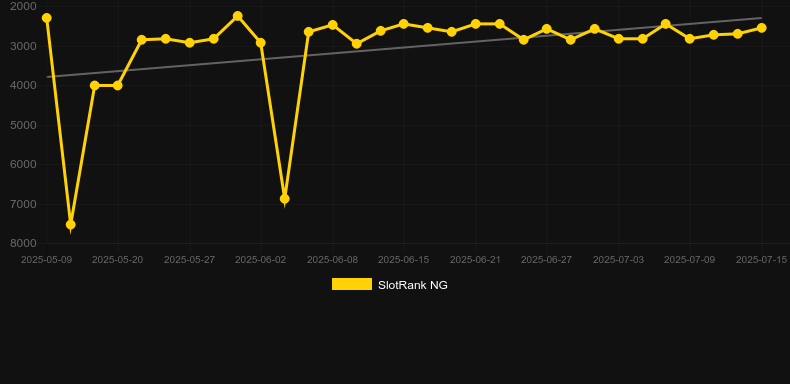Select the data point above 2025-05-20

[118, 86]
